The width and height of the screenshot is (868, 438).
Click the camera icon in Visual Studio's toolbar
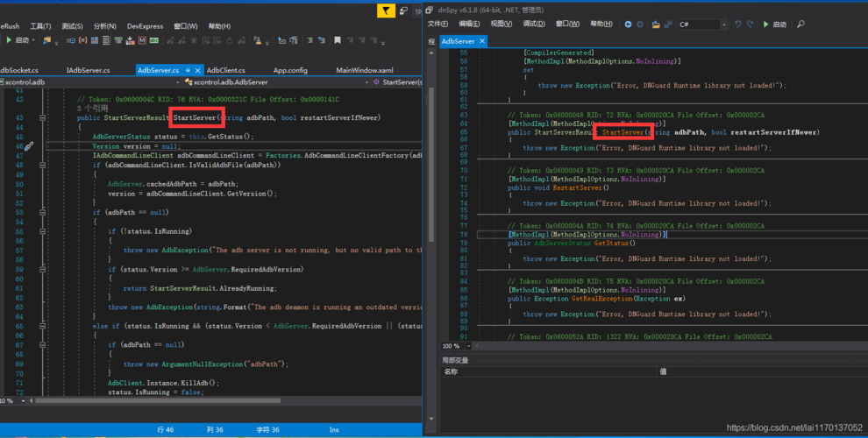[71, 40]
